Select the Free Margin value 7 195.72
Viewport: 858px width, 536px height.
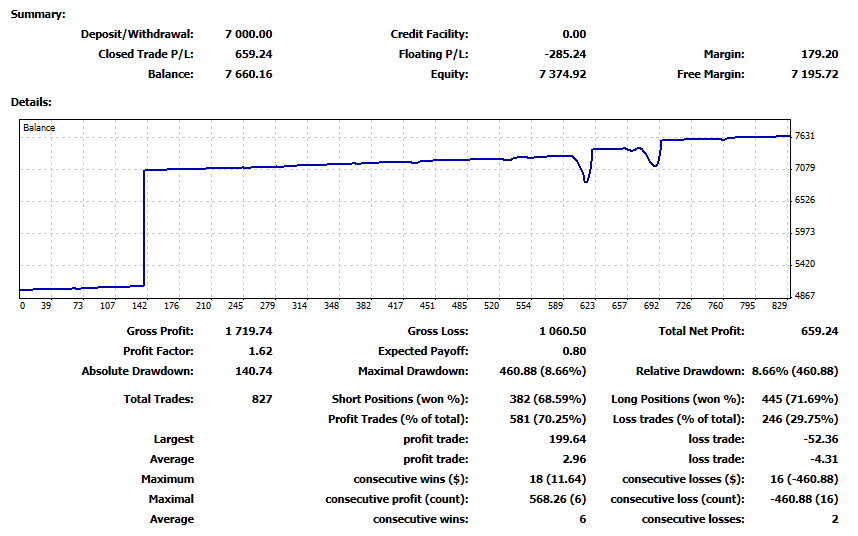(x=814, y=74)
